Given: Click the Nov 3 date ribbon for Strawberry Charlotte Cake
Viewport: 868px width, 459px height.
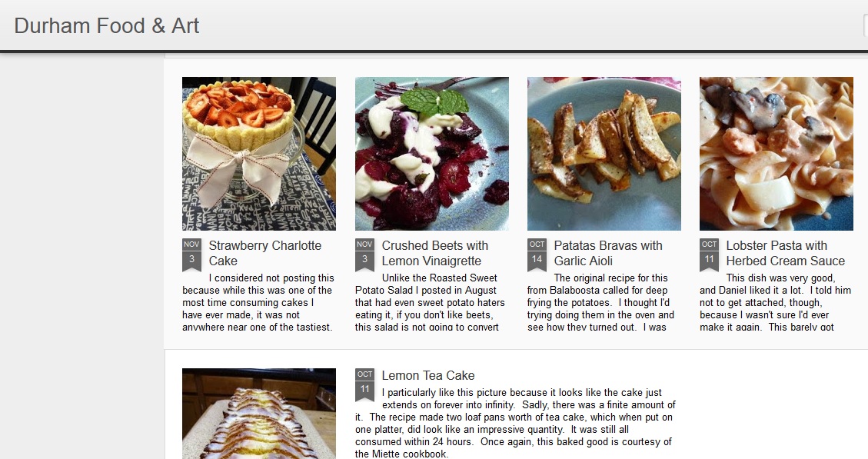Looking at the screenshot, I should (x=191, y=254).
